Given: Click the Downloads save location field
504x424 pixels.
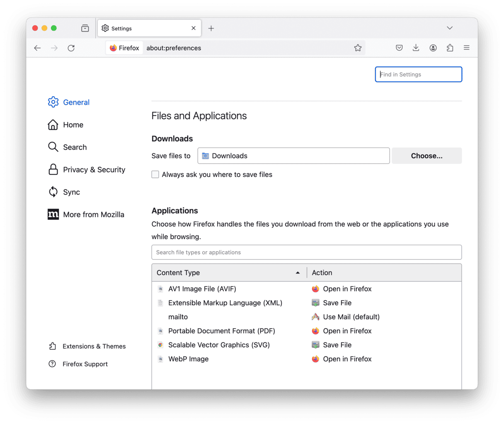Looking at the screenshot, I should click(293, 156).
